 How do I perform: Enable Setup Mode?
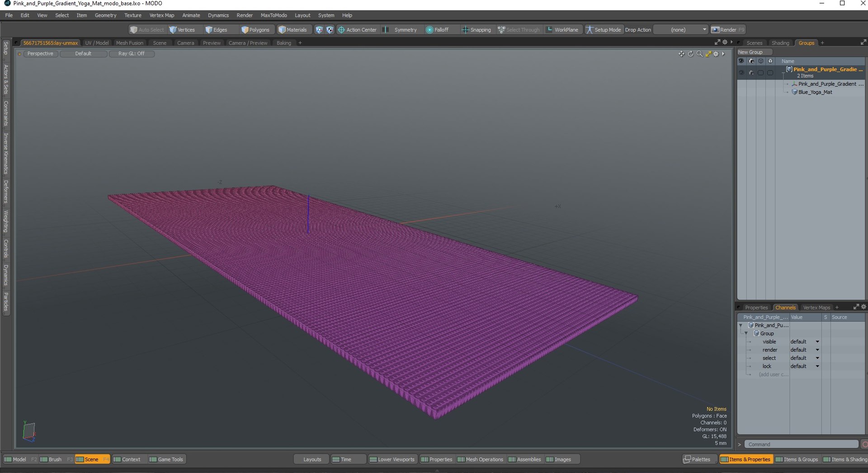[604, 30]
